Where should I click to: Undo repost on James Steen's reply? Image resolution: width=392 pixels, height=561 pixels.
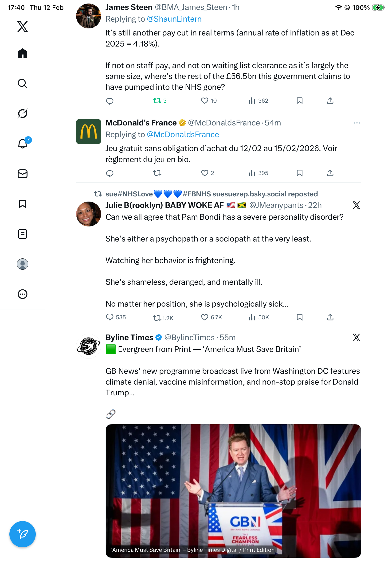157,100
